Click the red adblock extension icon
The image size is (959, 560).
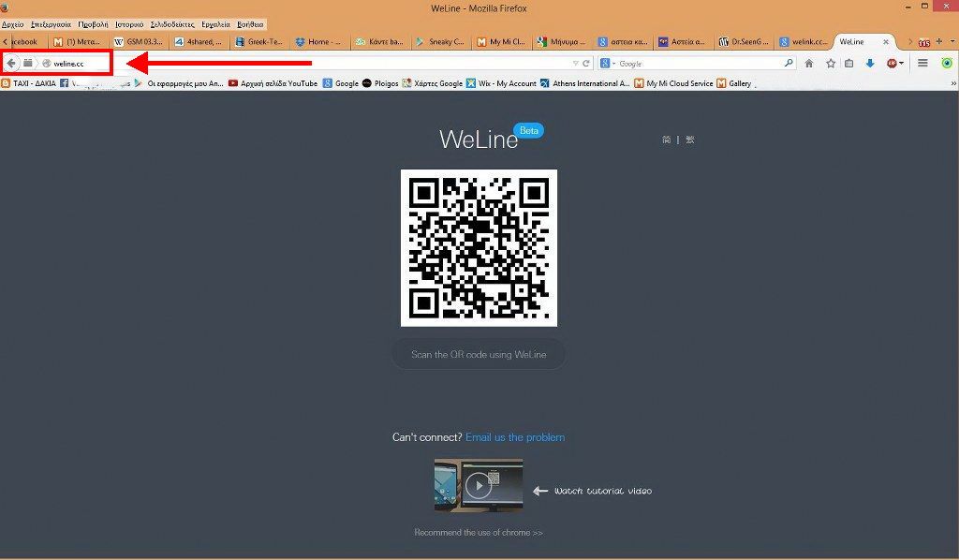point(893,63)
